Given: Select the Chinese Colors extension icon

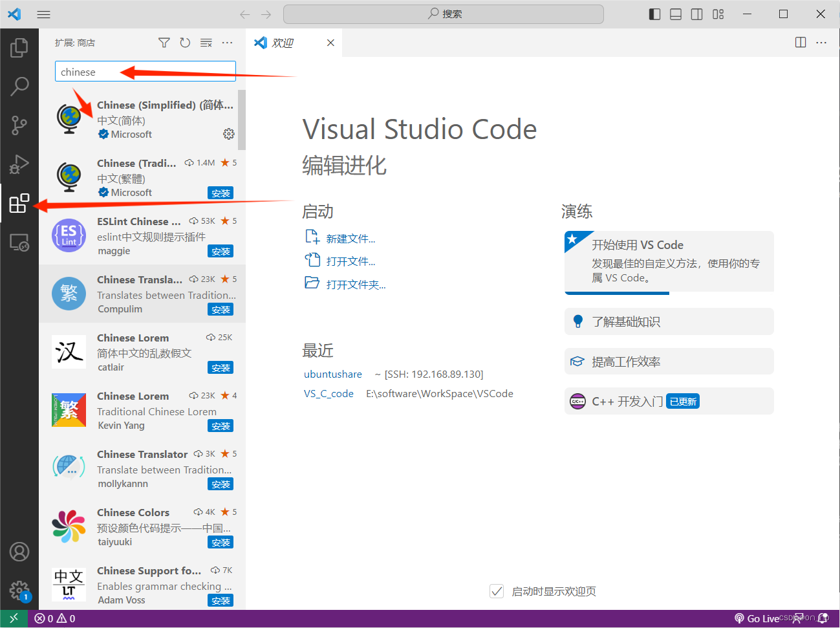Looking at the screenshot, I should [x=69, y=526].
